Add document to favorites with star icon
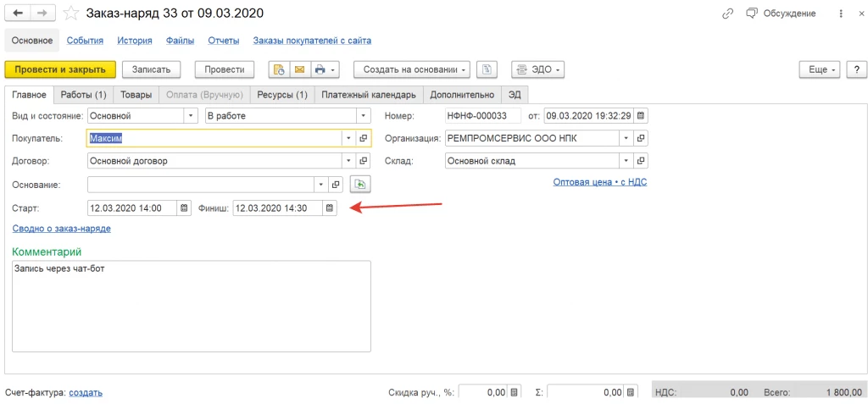This screenshot has height=404, width=868. 71,14
